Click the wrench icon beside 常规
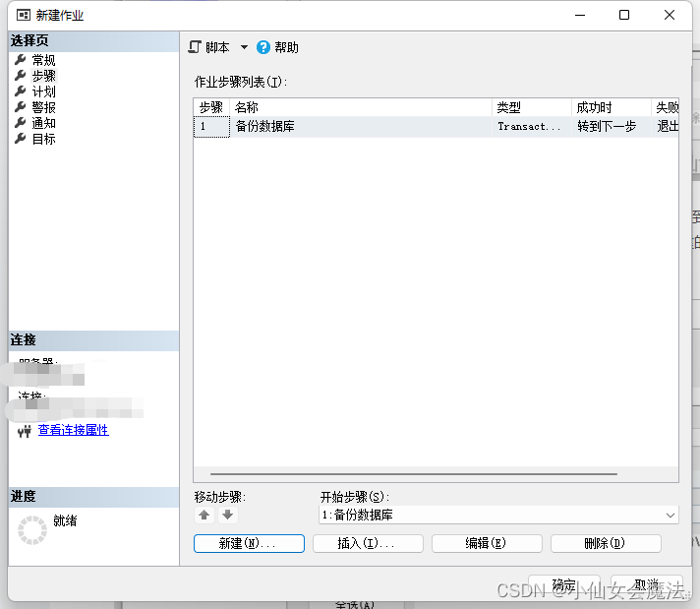Viewport: 700px width, 609px height. 20,59
